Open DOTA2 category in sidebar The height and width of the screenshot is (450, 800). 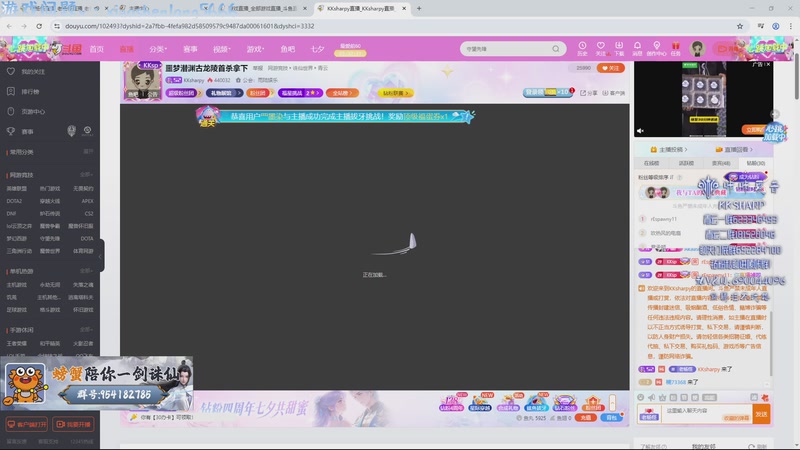pyautogui.click(x=14, y=201)
